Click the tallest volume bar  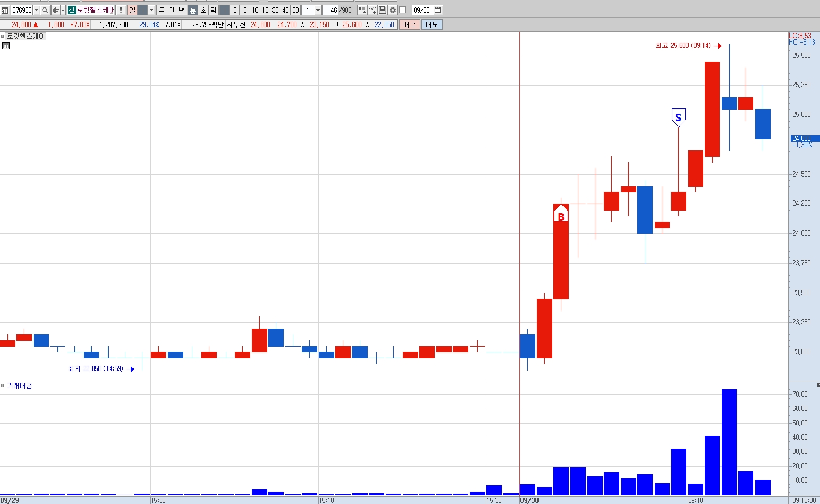729,442
